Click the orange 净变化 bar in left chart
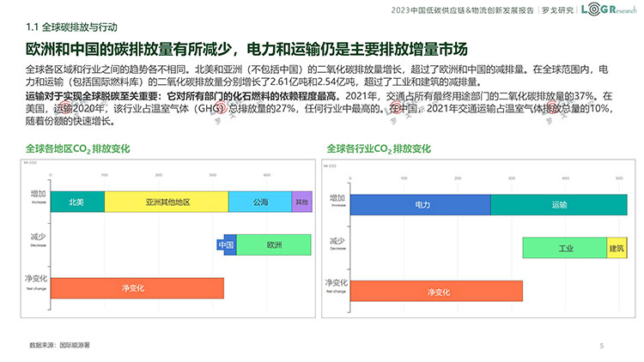The width and height of the screenshot is (644, 362). (137, 288)
